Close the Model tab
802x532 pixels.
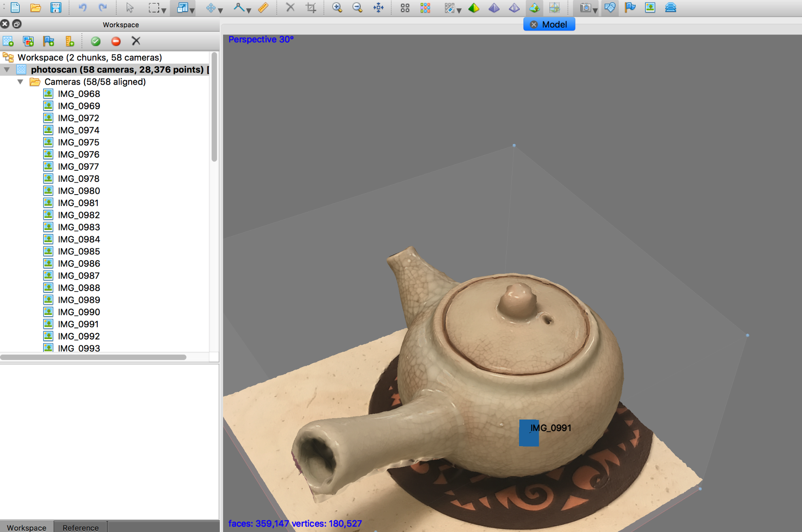click(x=534, y=24)
